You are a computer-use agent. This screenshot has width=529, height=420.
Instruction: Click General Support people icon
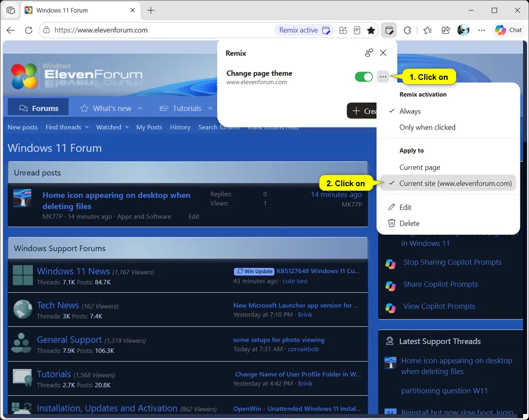22,343
